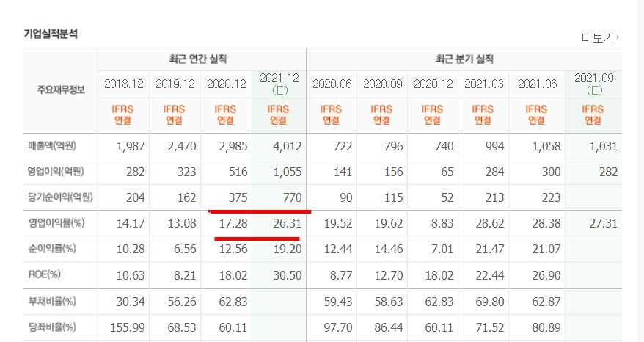Click the 2021.09 (E) column header
This screenshot has height=342, width=644.
594,84
